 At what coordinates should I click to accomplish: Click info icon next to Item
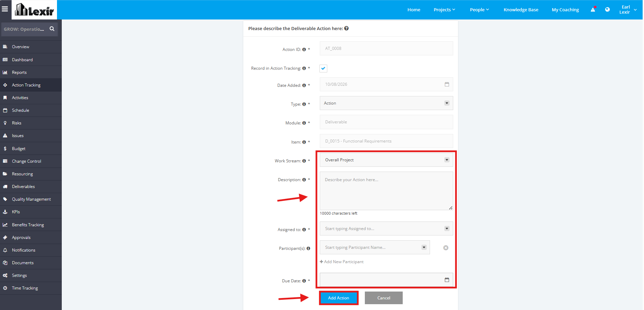pyautogui.click(x=304, y=142)
